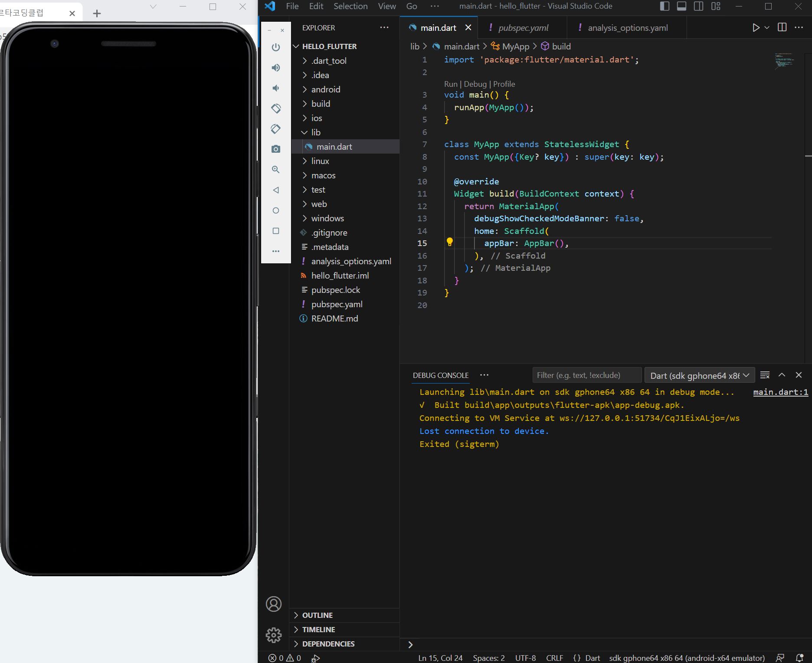Raise emulator volume with volume up icon
Screen dimensions: 812x663
click(276, 68)
